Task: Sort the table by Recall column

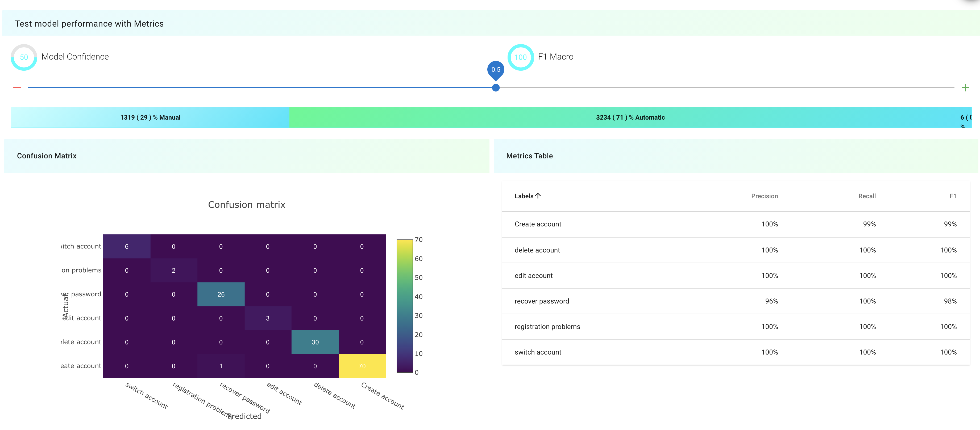Action: (867, 196)
